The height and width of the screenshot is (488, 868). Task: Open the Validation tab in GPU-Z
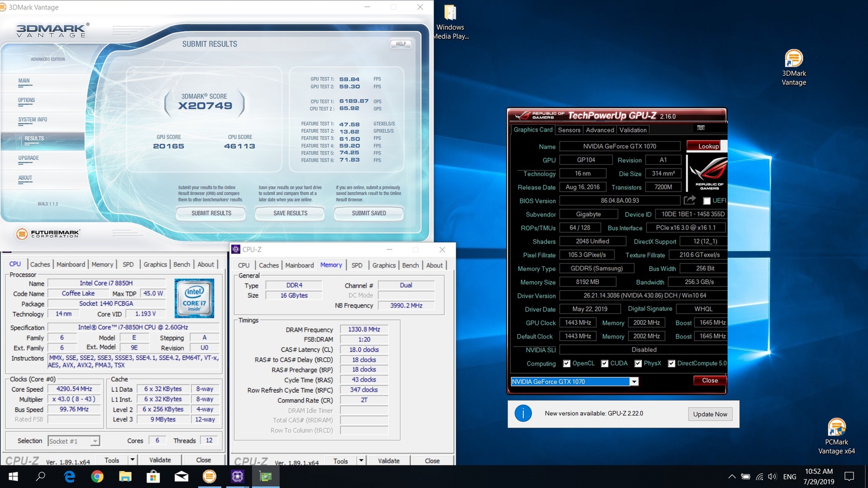click(x=633, y=130)
